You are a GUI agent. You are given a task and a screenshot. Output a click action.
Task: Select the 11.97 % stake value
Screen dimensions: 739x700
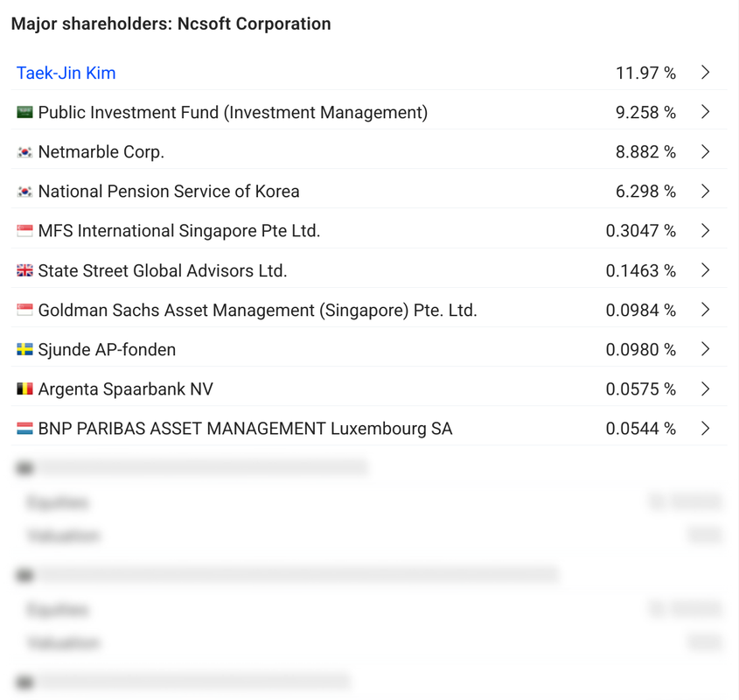coord(645,73)
